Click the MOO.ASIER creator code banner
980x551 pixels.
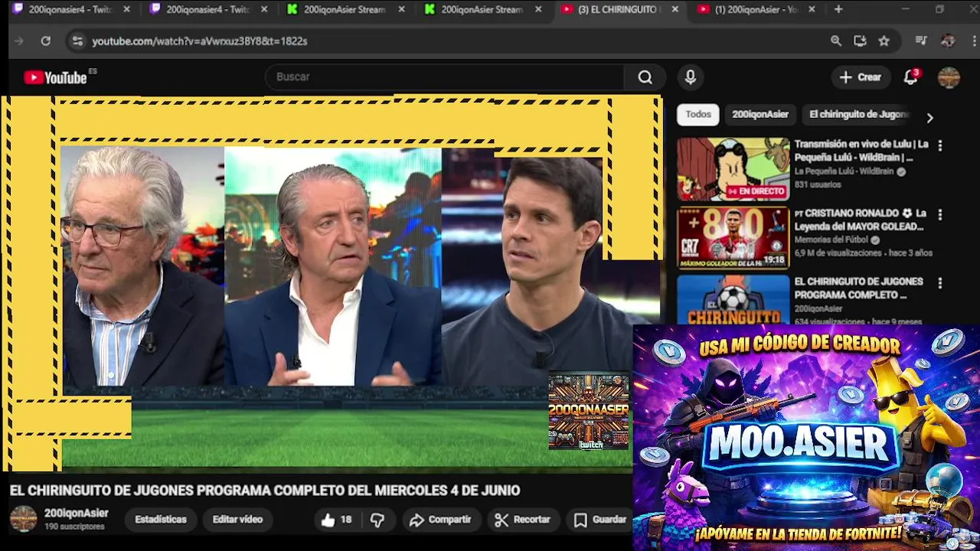pyautogui.click(x=806, y=438)
